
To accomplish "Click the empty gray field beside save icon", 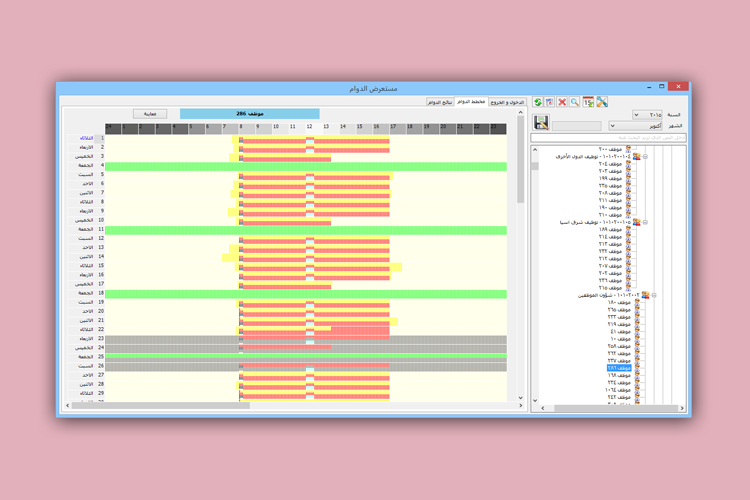I will pos(576,126).
